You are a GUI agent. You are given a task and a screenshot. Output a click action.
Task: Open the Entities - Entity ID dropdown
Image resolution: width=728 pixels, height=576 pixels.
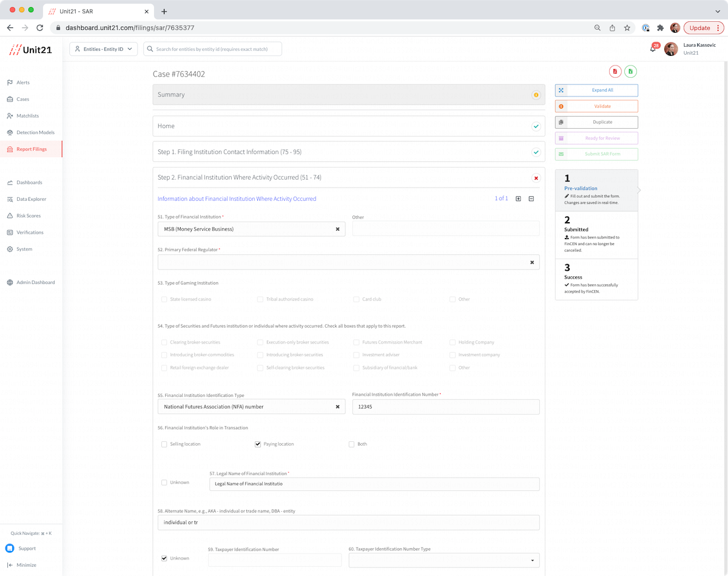[104, 49]
